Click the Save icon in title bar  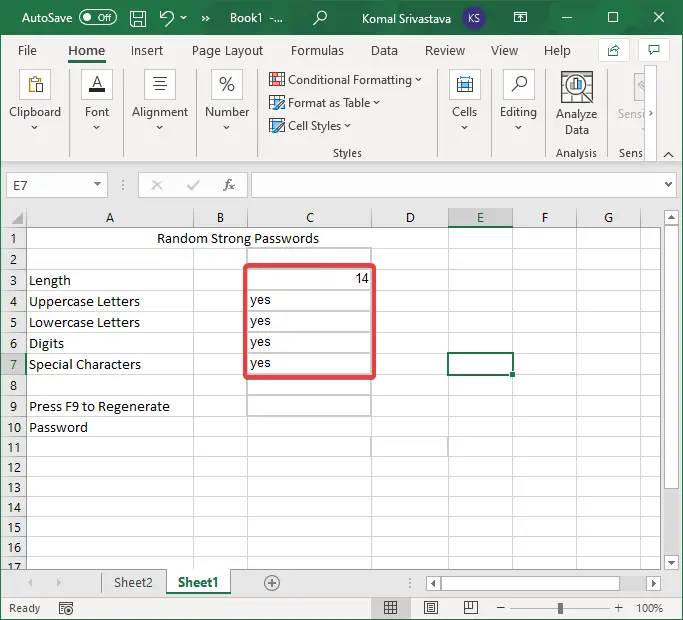138,18
